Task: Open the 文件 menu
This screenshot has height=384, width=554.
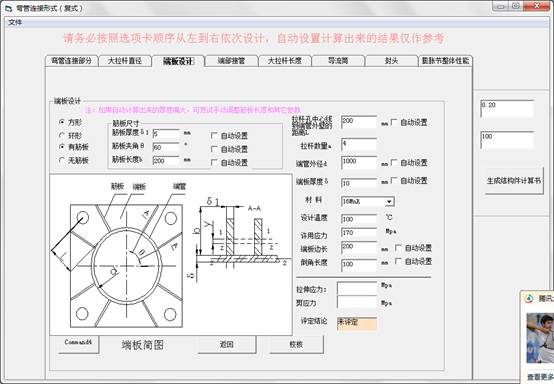Action: click(15, 23)
